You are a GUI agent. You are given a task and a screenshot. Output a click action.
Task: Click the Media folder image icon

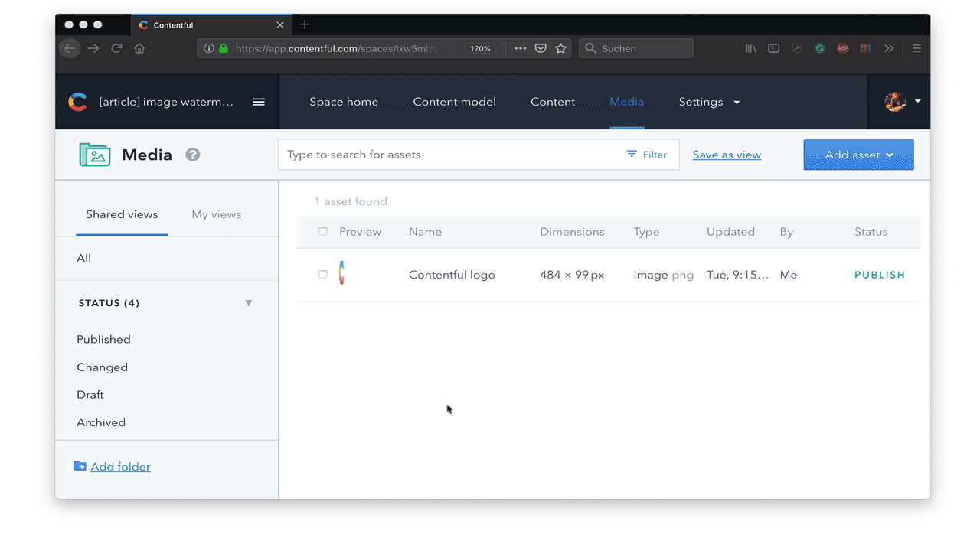pyautogui.click(x=95, y=155)
